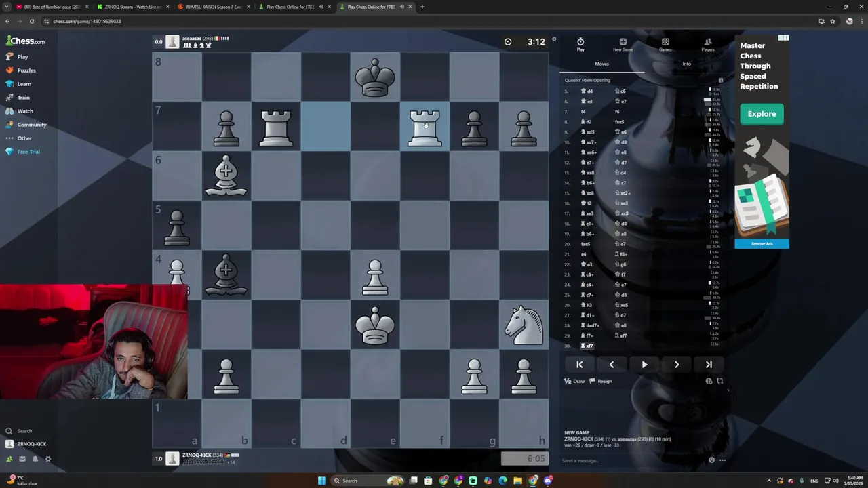This screenshot has height=488, width=868.
Task: Select white's move 5 d4 in the move list
Action: tap(587, 91)
